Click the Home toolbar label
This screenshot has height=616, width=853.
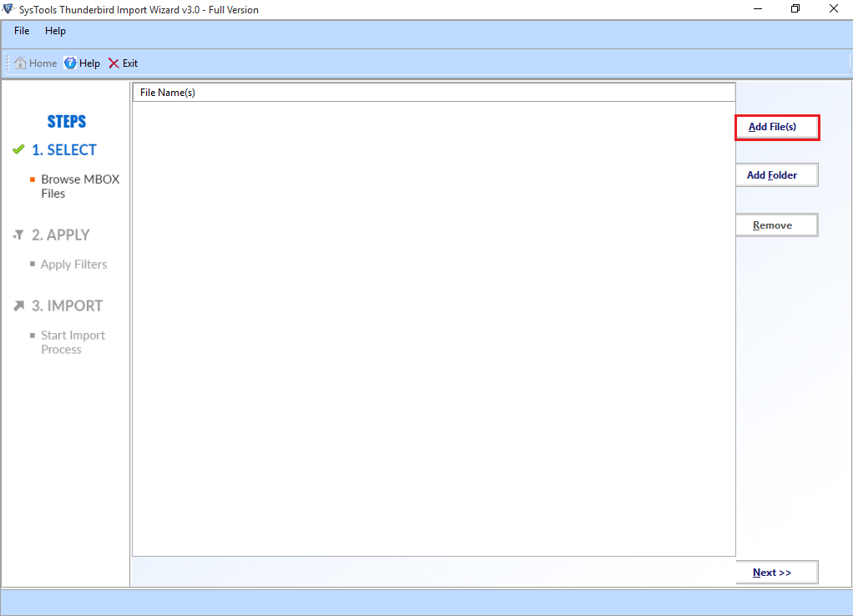[43, 63]
